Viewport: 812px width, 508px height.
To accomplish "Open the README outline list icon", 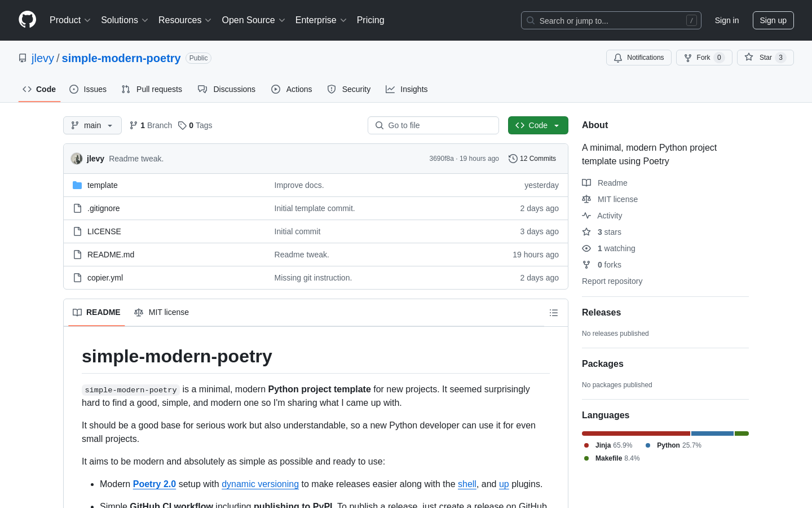I will coord(554,313).
